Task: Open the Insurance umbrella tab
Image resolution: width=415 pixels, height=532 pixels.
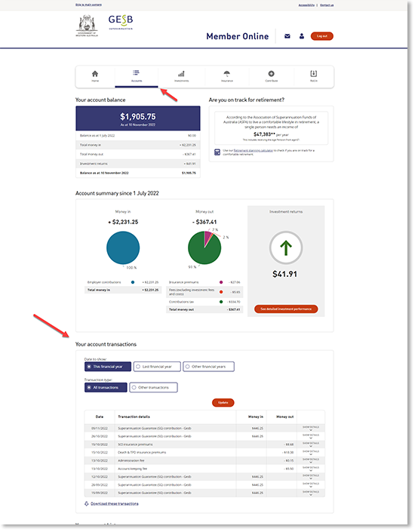Action: 227,77
